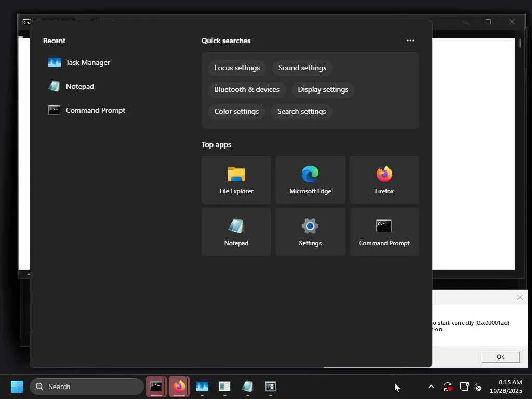This screenshot has height=399, width=532.
Task: Open Settings tile in Top apps
Action: (310, 232)
